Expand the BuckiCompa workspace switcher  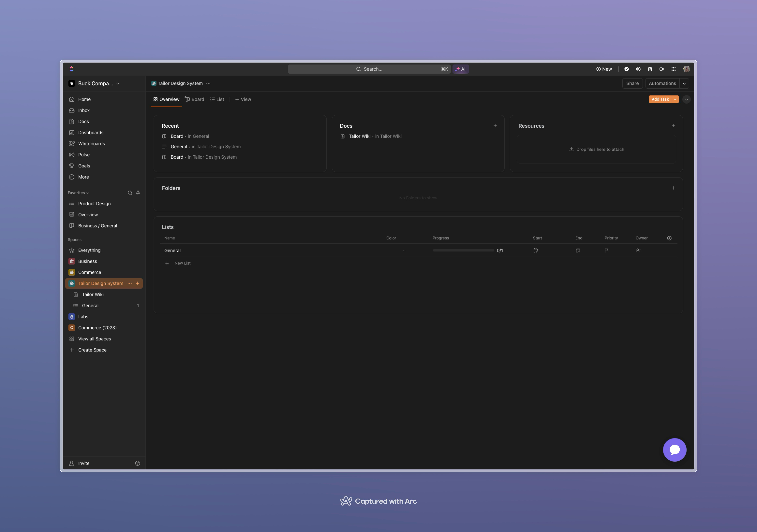pyautogui.click(x=94, y=83)
